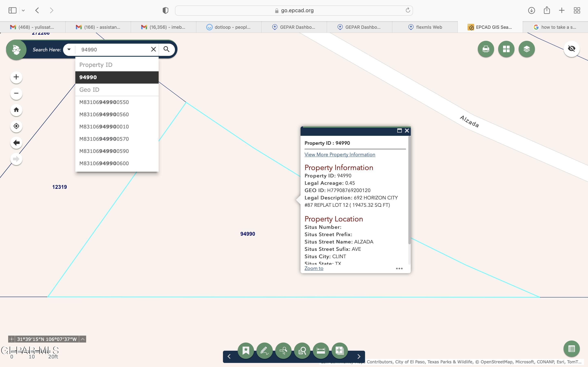This screenshot has width=588, height=367.
Task: Open the Basemap Gallery grid icon
Action: [506, 49]
